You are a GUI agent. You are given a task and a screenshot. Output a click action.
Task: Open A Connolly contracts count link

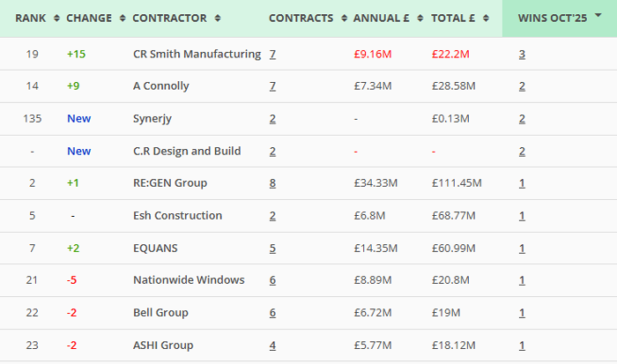273,86
